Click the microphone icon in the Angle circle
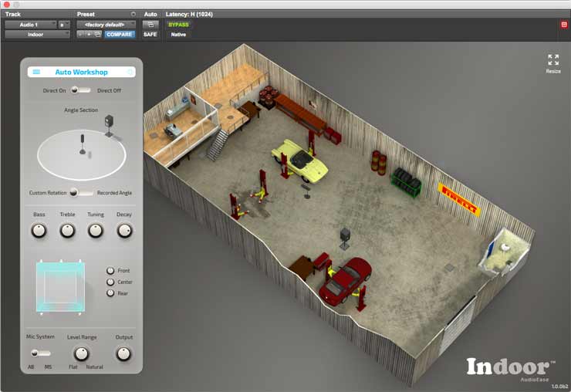 pyautogui.click(x=83, y=144)
